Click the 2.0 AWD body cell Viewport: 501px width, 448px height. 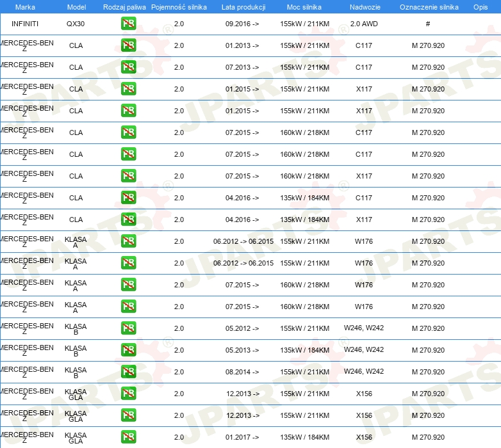pos(363,24)
